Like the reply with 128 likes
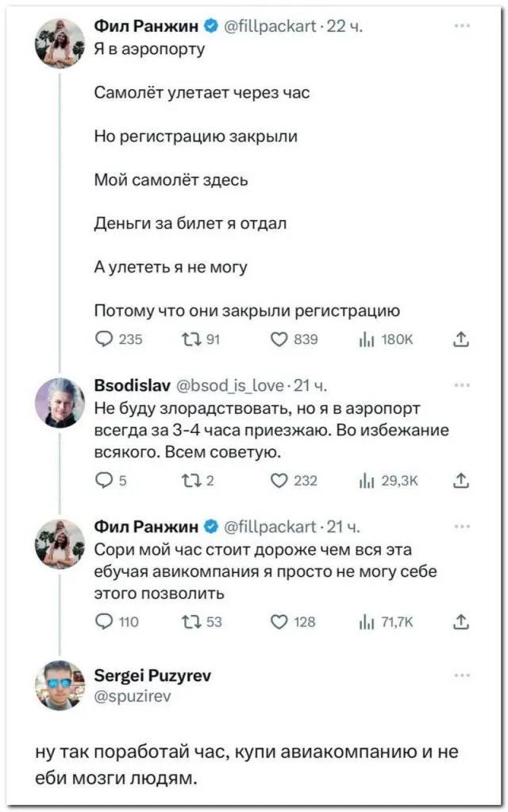 pos(279,621)
